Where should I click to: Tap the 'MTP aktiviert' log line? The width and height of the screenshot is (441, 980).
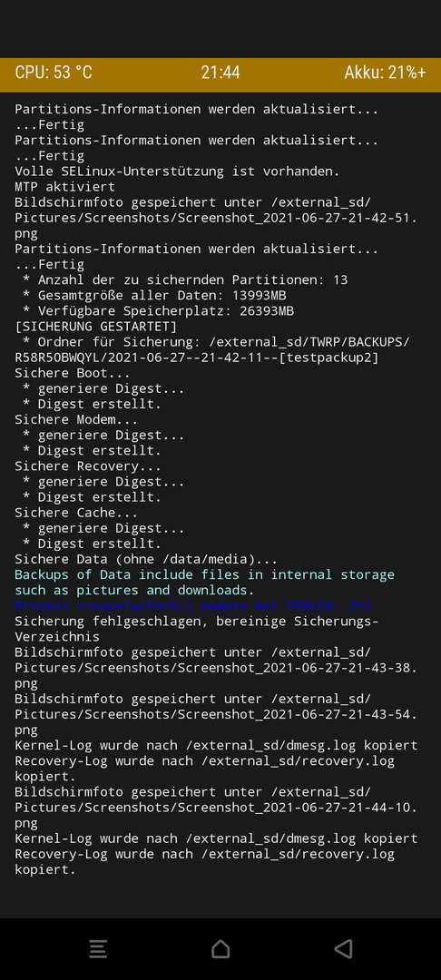pos(65,186)
